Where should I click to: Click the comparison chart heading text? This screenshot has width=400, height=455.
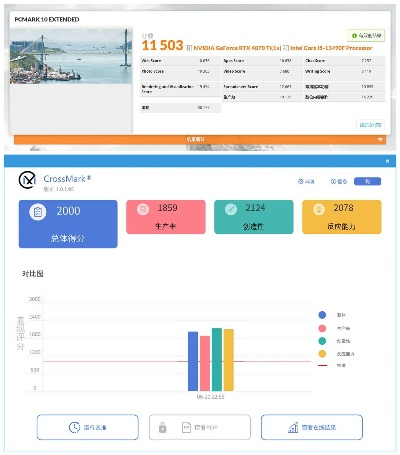[x=33, y=274]
